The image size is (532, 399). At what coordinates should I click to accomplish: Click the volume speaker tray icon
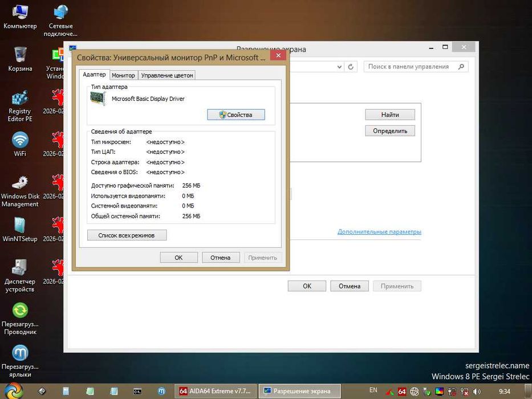(x=477, y=392)
